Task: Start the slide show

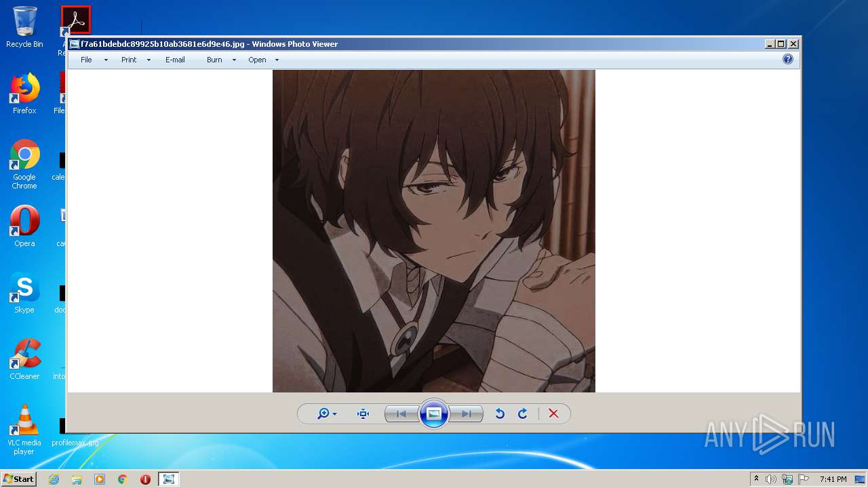Action: coord(434,413)
